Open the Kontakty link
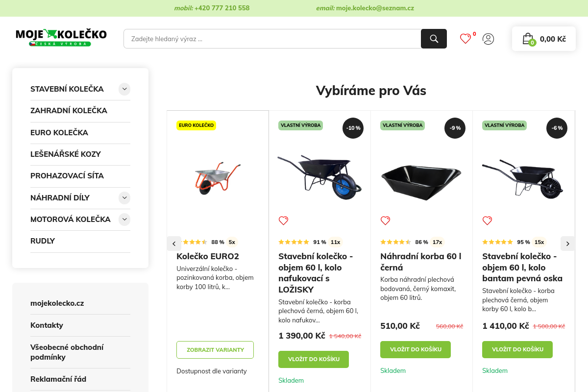 pos(47,325)
